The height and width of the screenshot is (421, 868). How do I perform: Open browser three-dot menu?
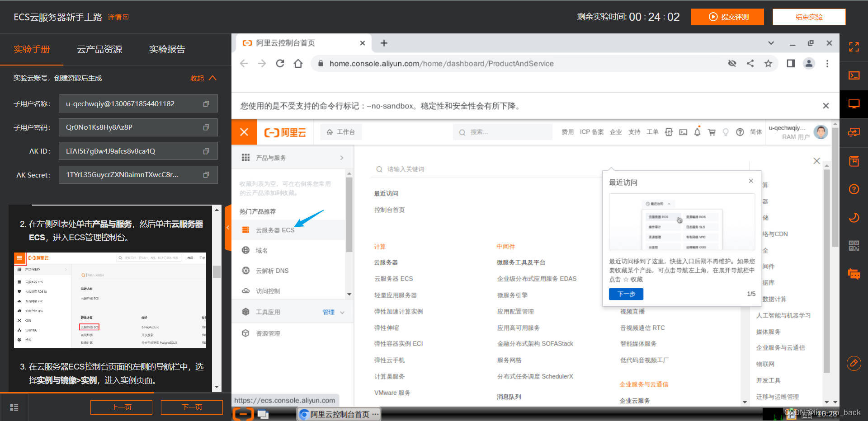tap(827, 64)
